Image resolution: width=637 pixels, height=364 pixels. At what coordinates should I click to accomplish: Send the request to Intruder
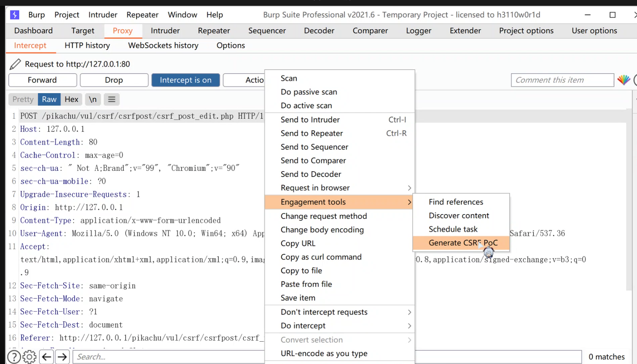339,120
